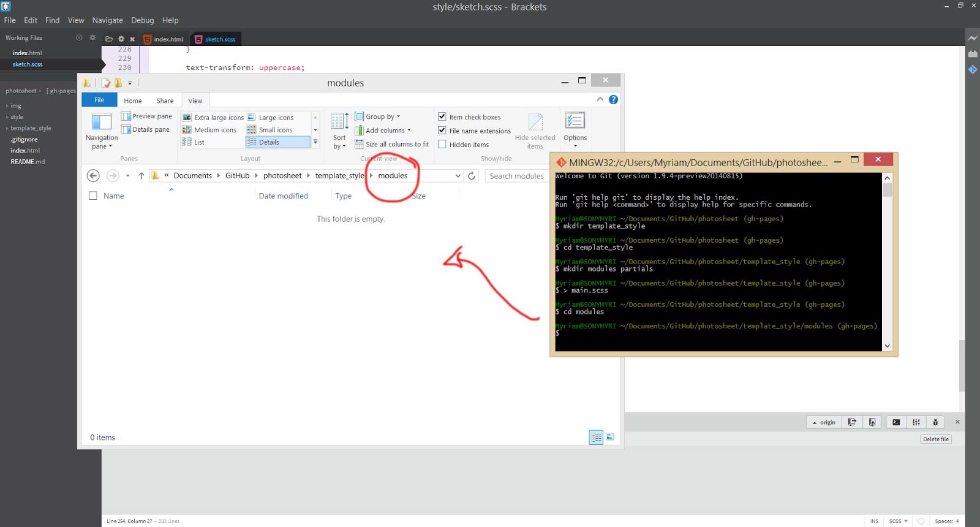Collapse the Explorer ribbon with chevron

600,99
